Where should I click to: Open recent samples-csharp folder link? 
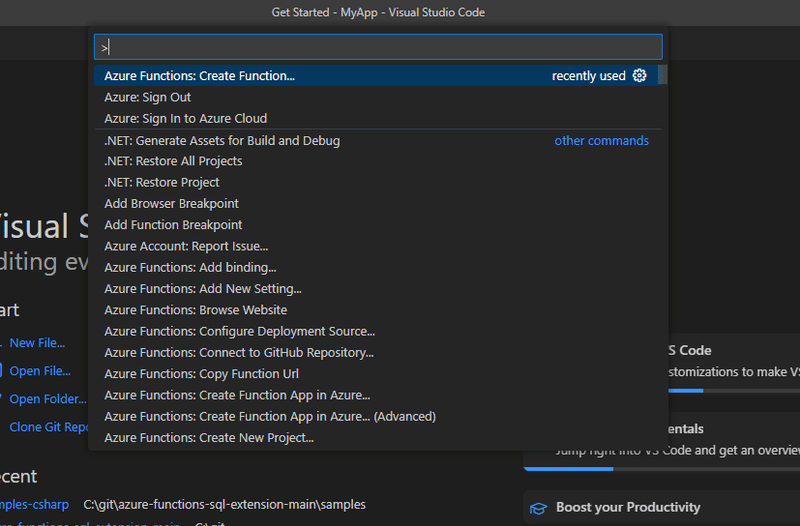(x=34, y=505)
